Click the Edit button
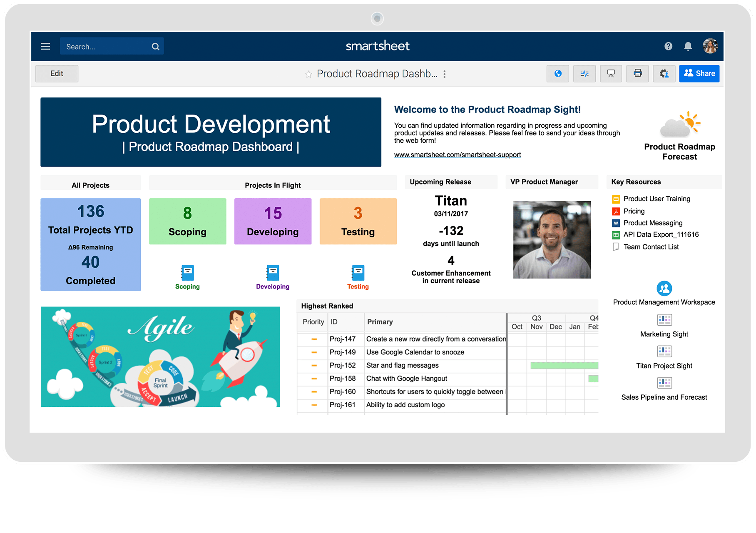The height and width of the screenshot is (533, 756). click(57, 74)
